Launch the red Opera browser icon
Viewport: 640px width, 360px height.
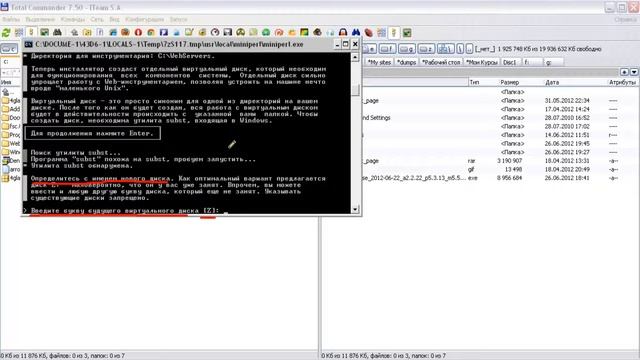click(138, 32)
